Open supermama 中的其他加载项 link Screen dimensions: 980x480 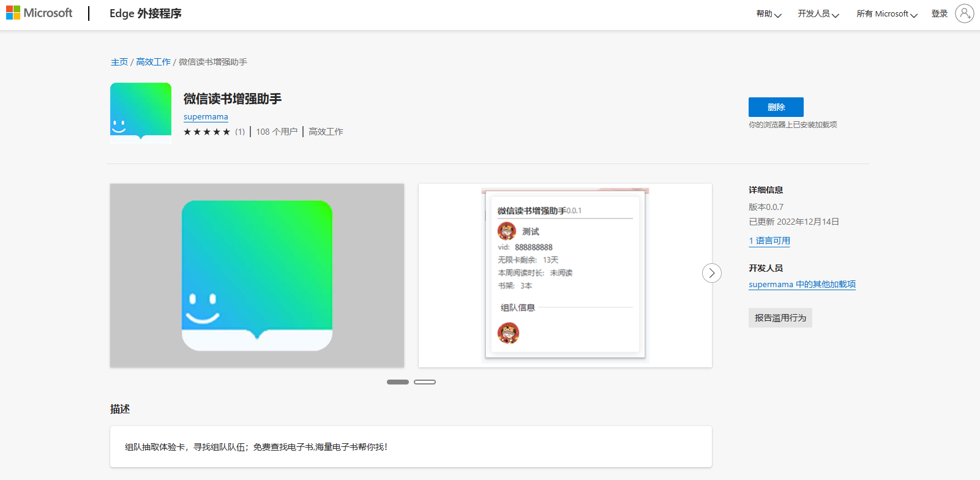click(x=802, y=284)
